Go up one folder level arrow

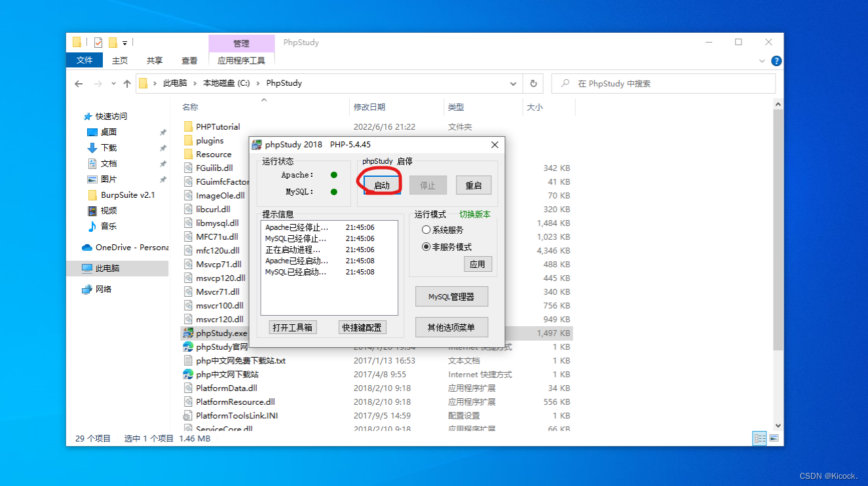(x=127, y=84)
